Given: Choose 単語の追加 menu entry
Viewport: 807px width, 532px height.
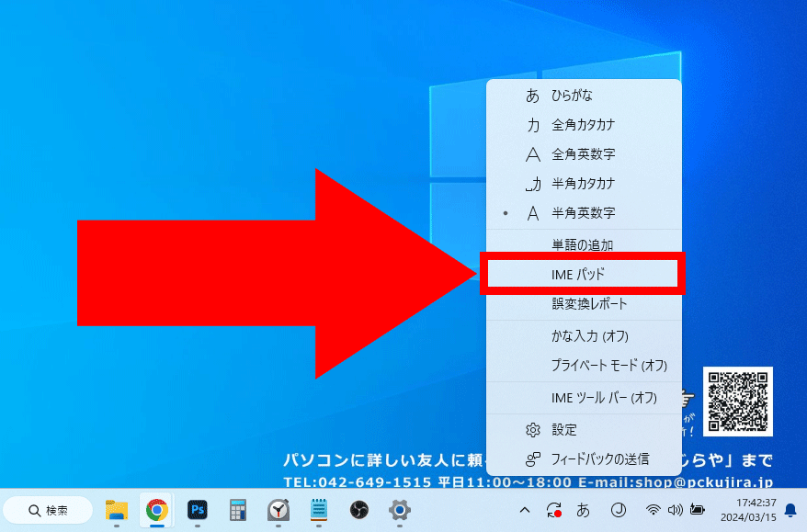Looking at the screenshot, I should pyautogui.click(x=584, y=244).
